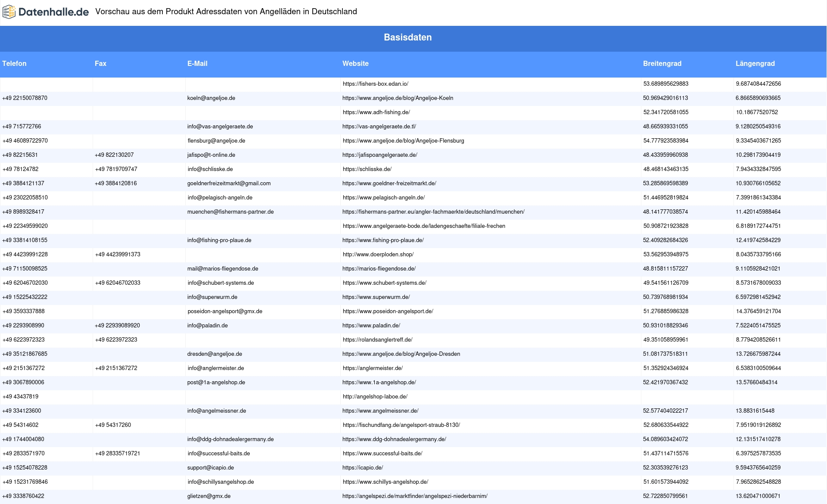This screenshot has height=504, width=827.
Task: Click the Telefon column header
Action: tap(14, 63)
